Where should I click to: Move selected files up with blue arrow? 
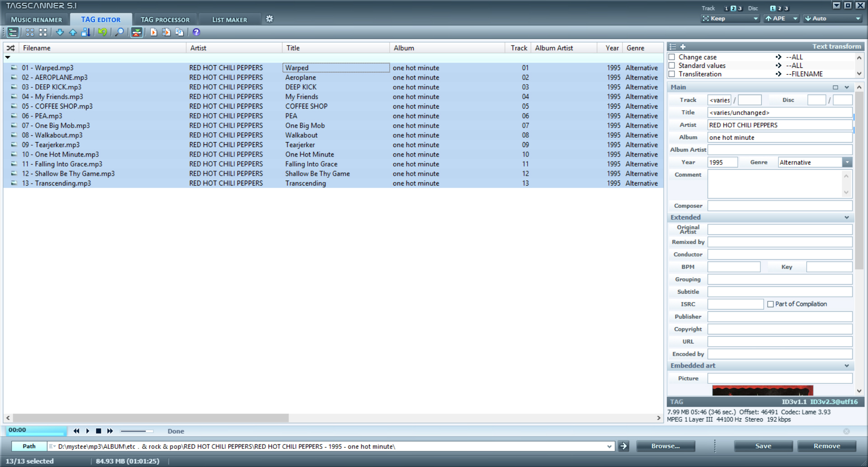tap(73, 32)
